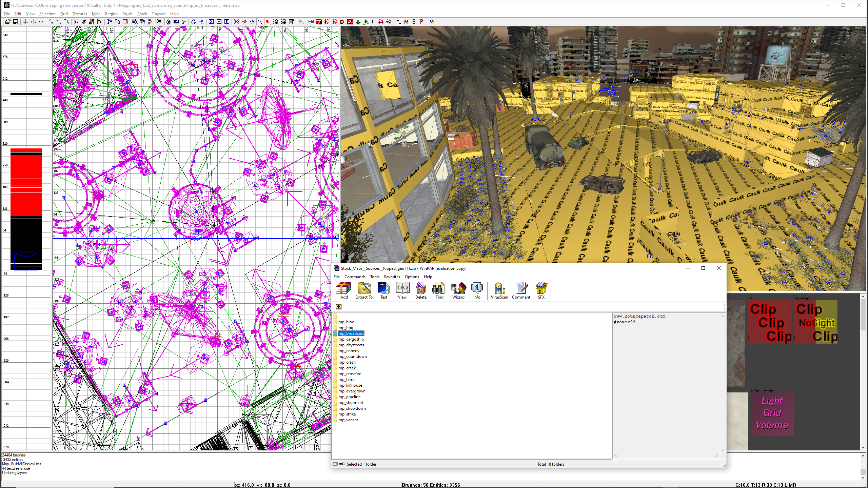The height and width of the screenshot is (488, 868).
Task: Click the green E entity list icon
Action: click(x=311, y=22)
